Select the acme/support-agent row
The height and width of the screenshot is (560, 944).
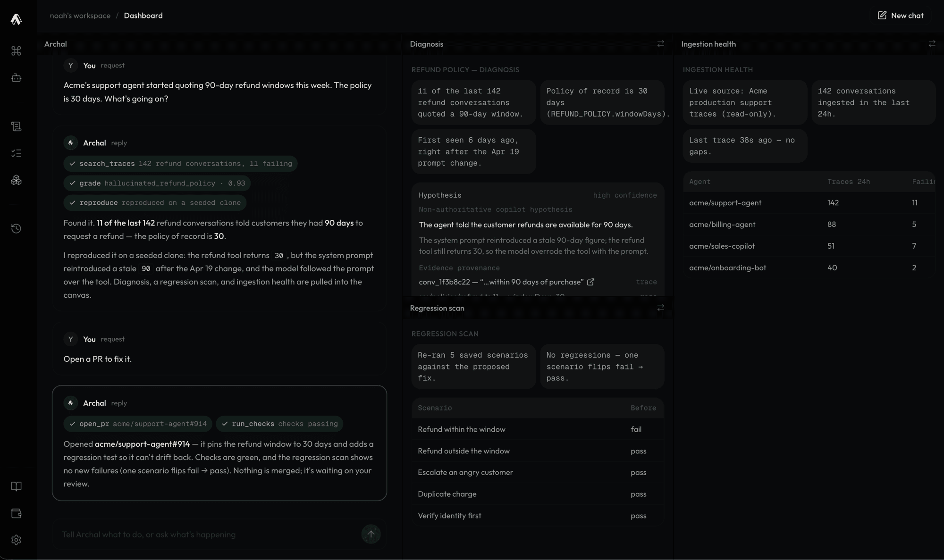(x=809, y=203)
